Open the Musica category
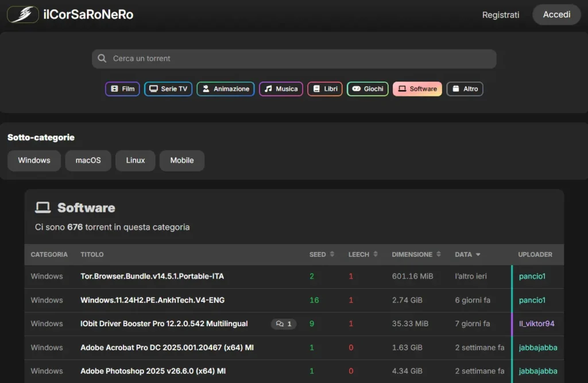Viewport: 588px width, 383px height. tap(281, 89)
